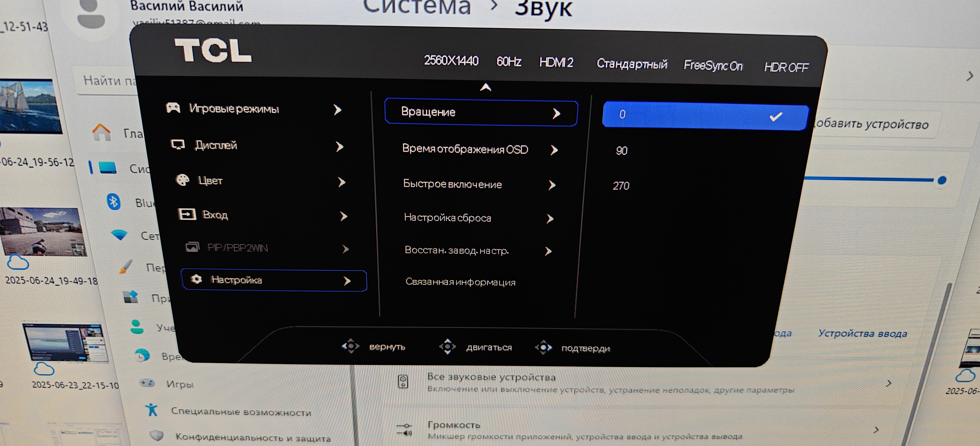Click the input arrow icon beside Вход
Screen dimensions: 980x446
[x=187, y=214]
